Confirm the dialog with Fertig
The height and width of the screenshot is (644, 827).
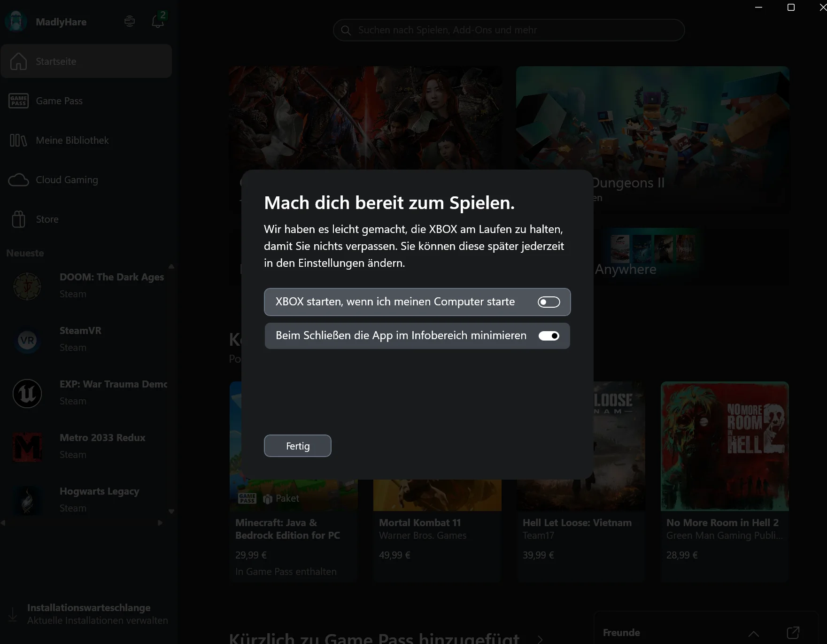coord(298,446)
